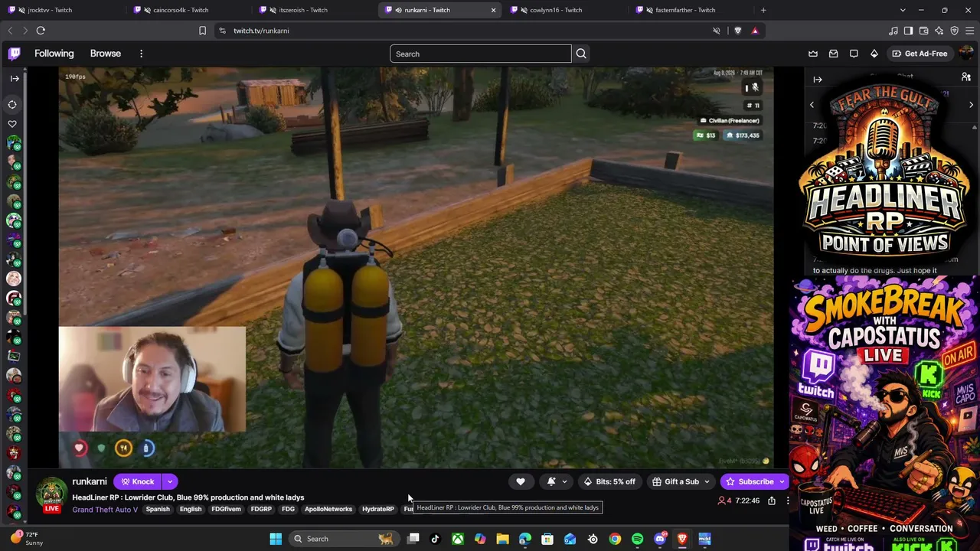The height and width of the screenshot is (551, 980).
Task: Open the Brave playlist music icon
Action: click(x=893, y=31)
